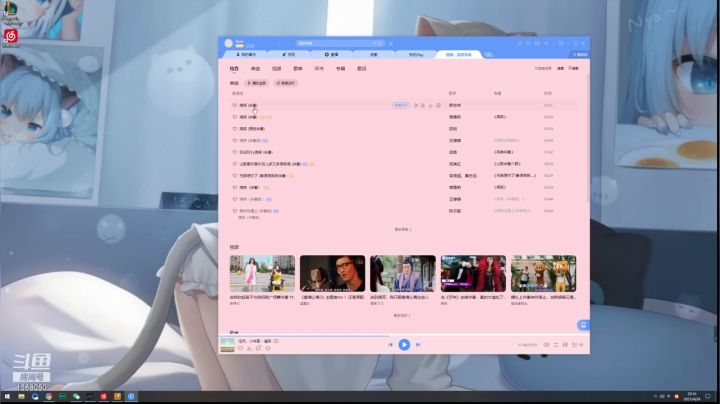The width and height of the screenshot is (720, 404).
Task: Refresh the page with the reload icon
Action: coord(288,43)
